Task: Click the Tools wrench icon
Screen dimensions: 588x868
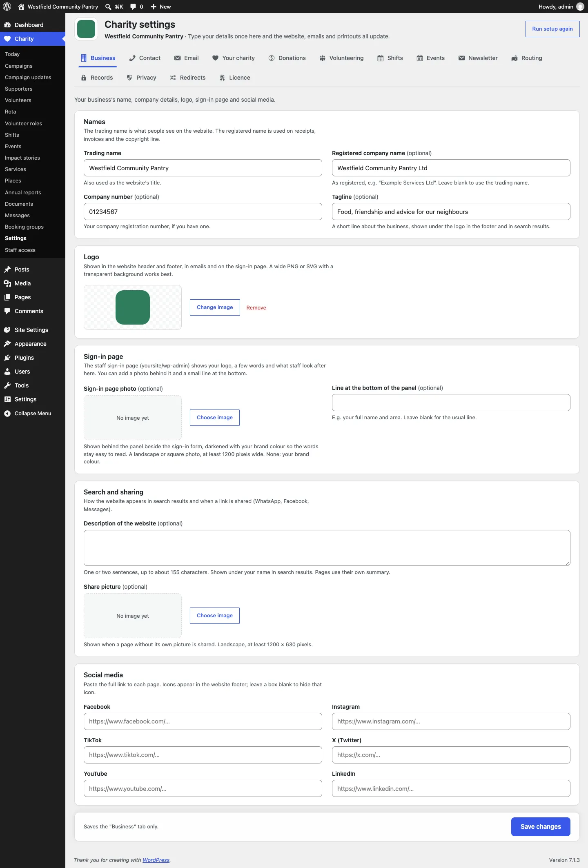Action: (7, 385)
